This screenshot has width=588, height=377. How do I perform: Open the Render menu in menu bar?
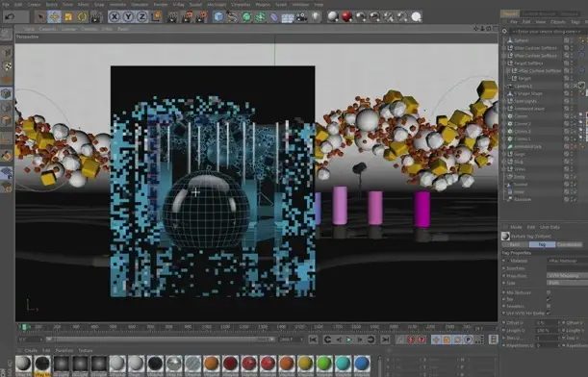coord(161,5)
